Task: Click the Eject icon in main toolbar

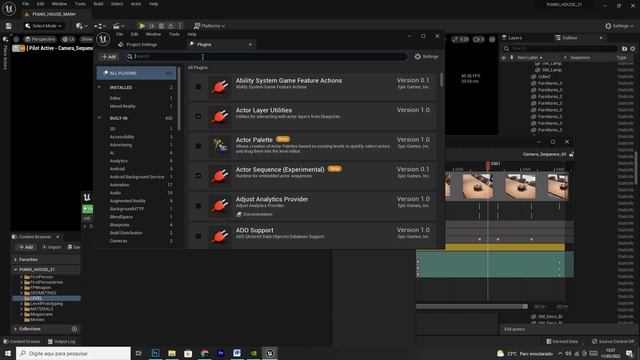Action: coord(171,26)
